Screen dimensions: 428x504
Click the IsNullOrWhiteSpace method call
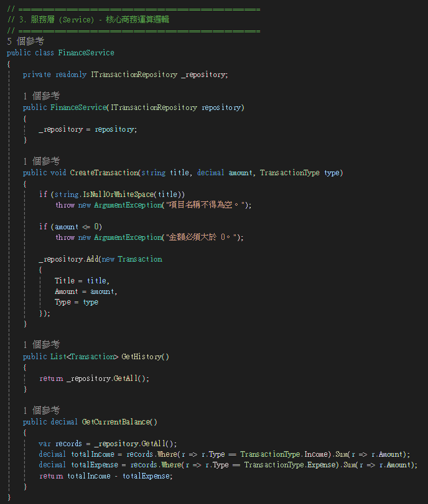tap(118, 195)
